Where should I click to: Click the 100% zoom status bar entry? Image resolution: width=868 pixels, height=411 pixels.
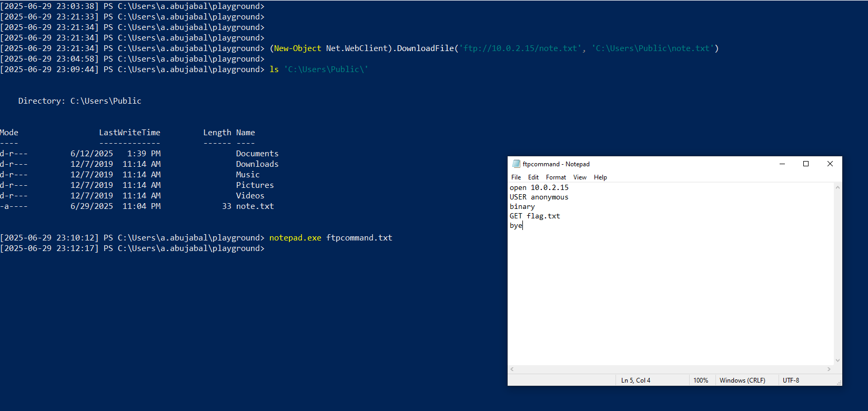pyautogui.click(x=701, y=380)
